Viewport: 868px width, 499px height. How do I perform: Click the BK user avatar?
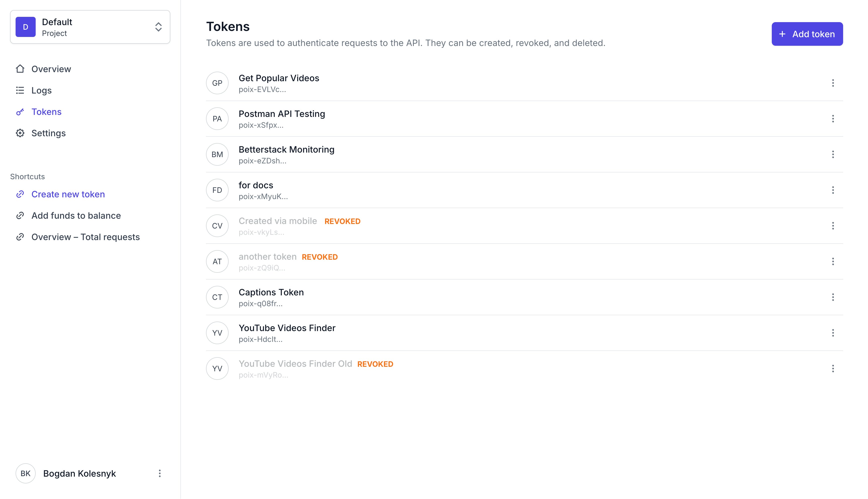point(25,473)
